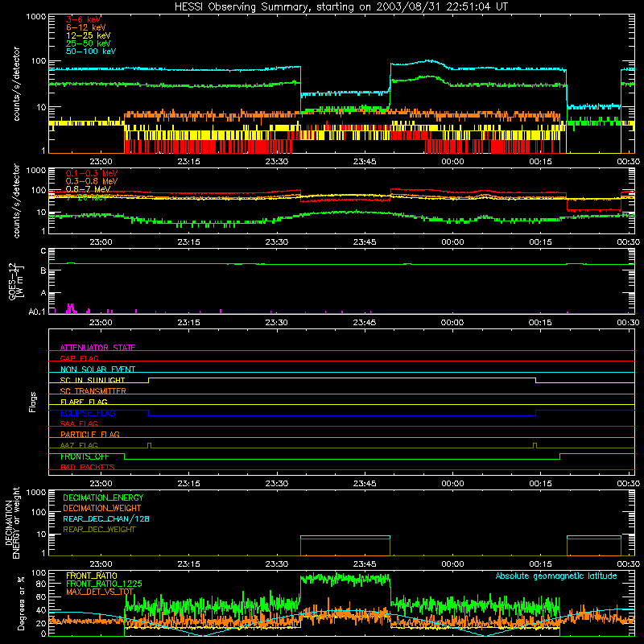644x644 pixels.
Task: Select the '25-50 keV' legend label
Action: click(x=89, y=43)
